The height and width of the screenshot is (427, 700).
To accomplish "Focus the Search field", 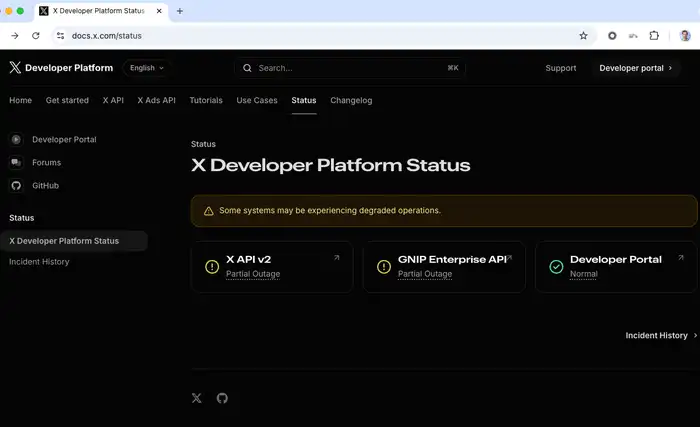I will point(350,68).
